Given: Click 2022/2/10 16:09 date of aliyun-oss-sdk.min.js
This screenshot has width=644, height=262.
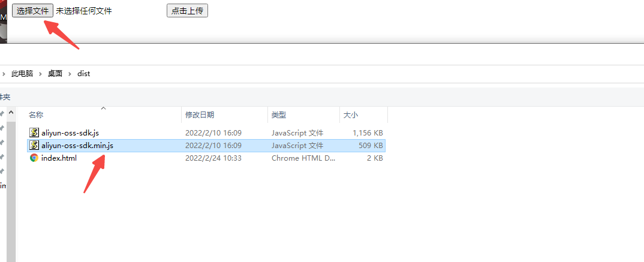Looking at the screenshot, I should point(213,145).
